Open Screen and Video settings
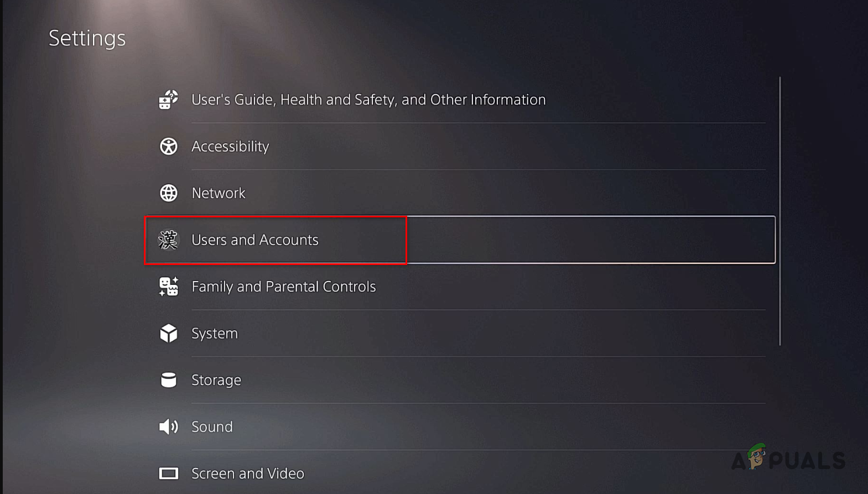 coord(248,473)
